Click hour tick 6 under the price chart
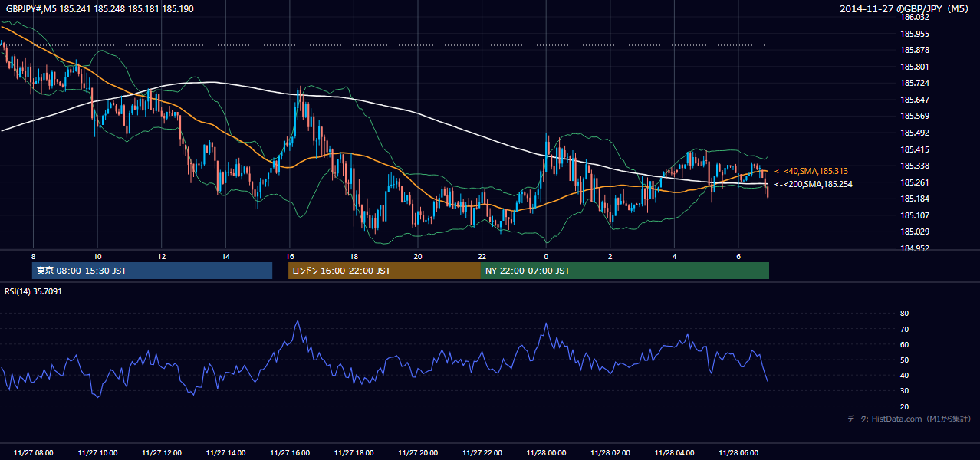980x460 pixels. pos(738,255)
